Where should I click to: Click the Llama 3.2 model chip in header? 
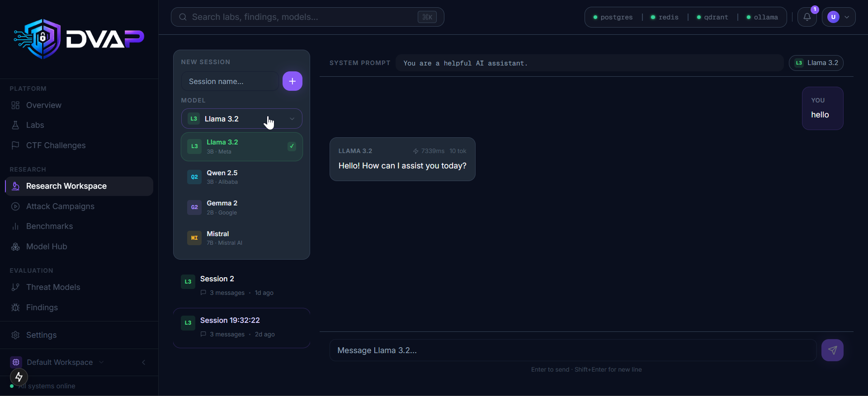(x=816, y=63)
